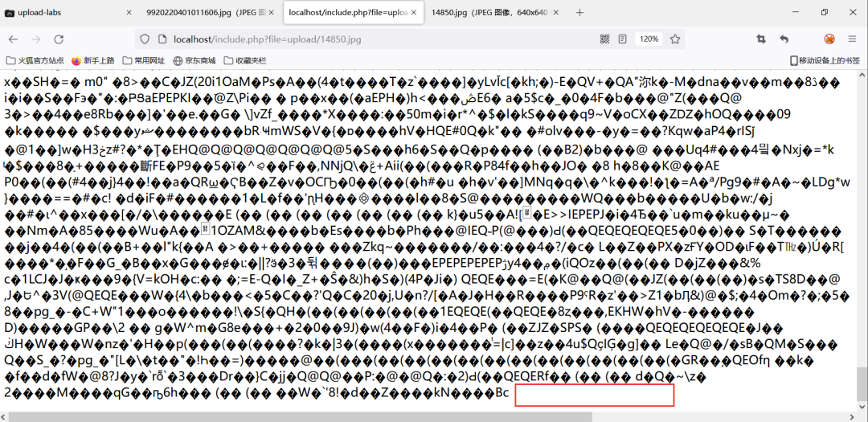868x422 pixels.
Task: Open the Firefox hamburger menu
Action: 853,39
